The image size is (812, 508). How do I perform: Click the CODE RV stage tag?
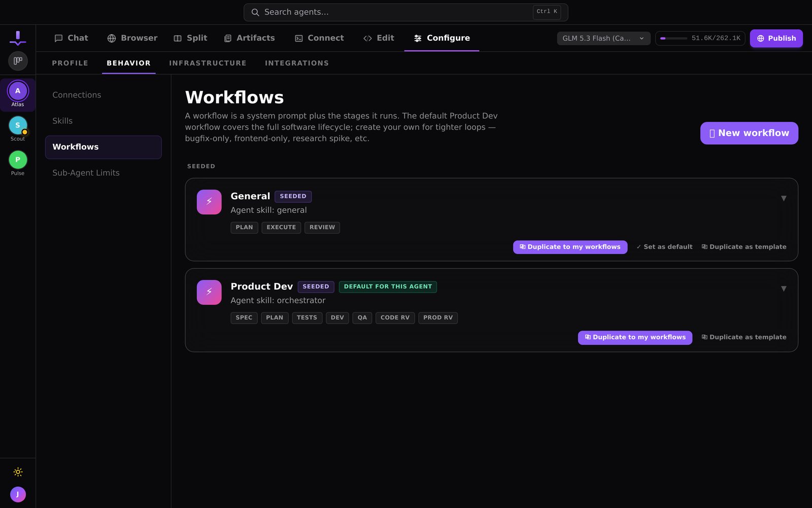click(395, 318)
